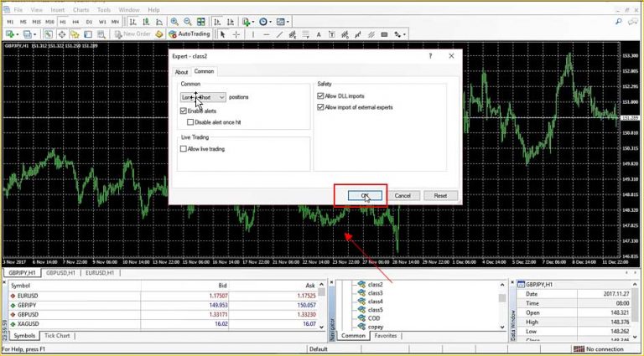
Task: Click the Reset button
Action: click(440, 196)
